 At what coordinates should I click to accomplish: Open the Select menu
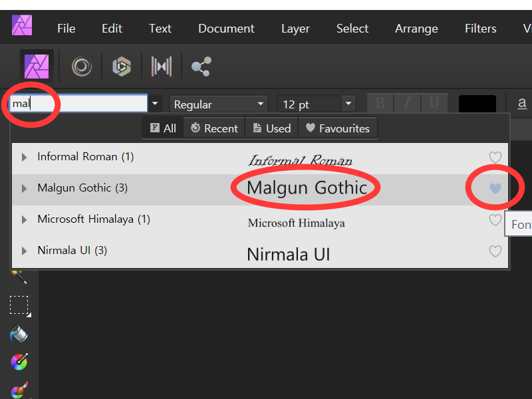[x=352, y=29]
